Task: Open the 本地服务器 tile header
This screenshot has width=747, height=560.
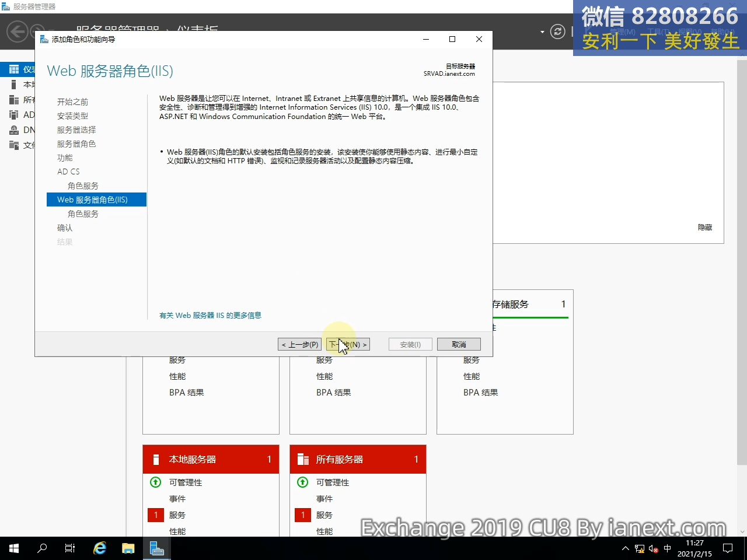Action: (x=211, y=459)
